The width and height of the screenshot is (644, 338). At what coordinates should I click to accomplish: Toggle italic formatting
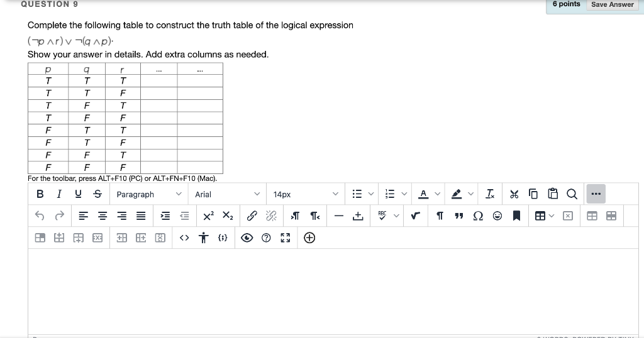pyautogui.click(x=58, y=194)
